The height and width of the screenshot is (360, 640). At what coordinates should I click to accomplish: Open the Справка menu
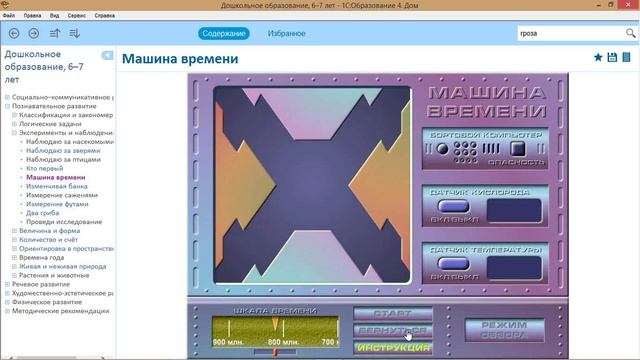click(104, 16)
